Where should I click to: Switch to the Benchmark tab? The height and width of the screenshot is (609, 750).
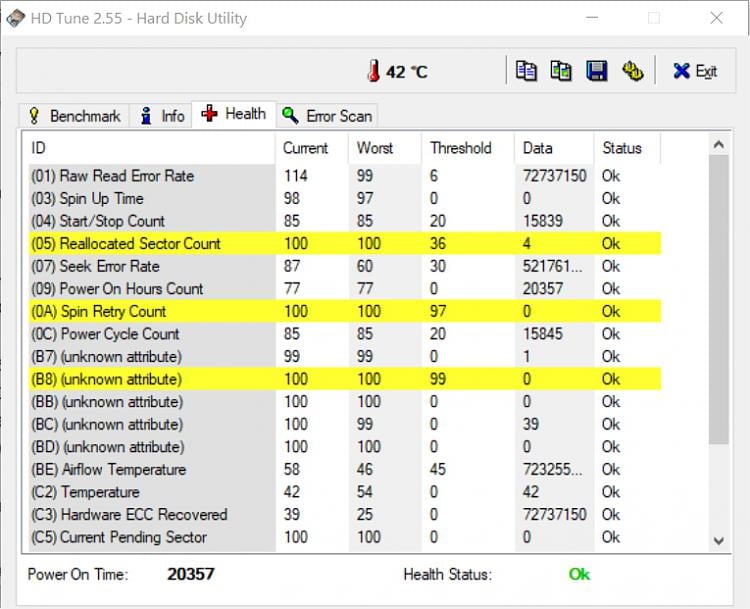pos(74,116)
